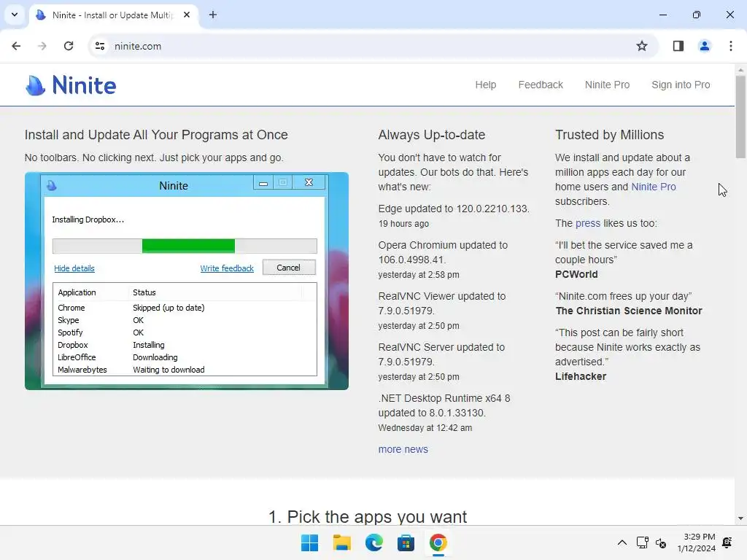The width and height of the screenshot is (747, 560).
Task: Click the 'PCWorld' attribution text
Action: [576, 274]
